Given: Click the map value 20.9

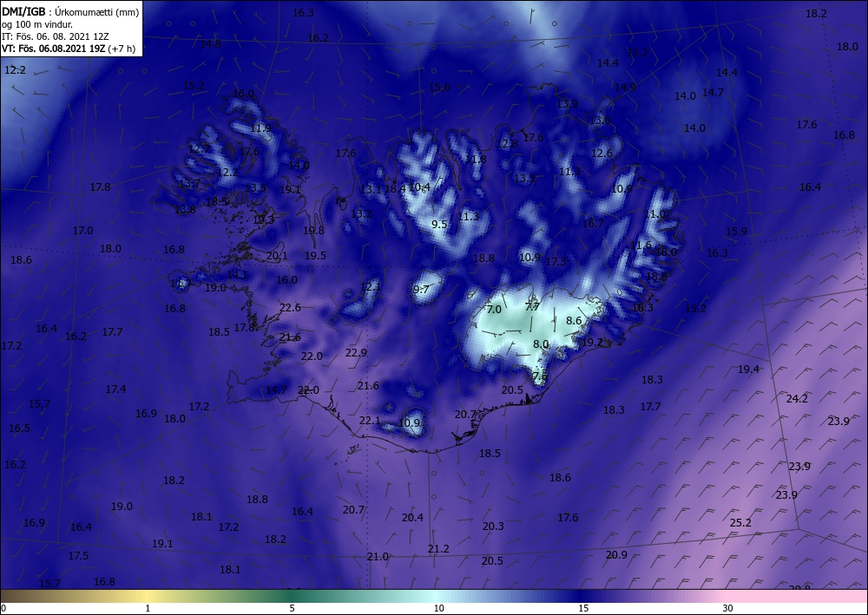Looking at the screenshot, I should click(x=616, y=555).
